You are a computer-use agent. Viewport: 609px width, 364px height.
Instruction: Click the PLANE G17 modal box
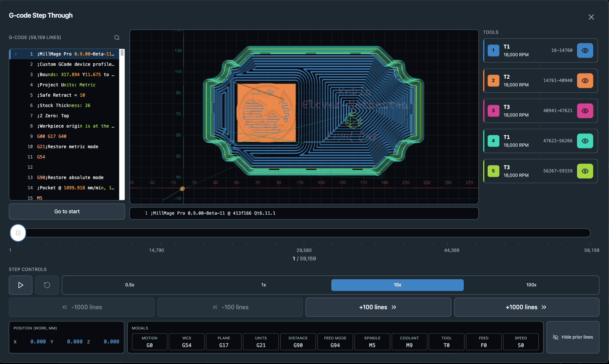tap(224, 342)
